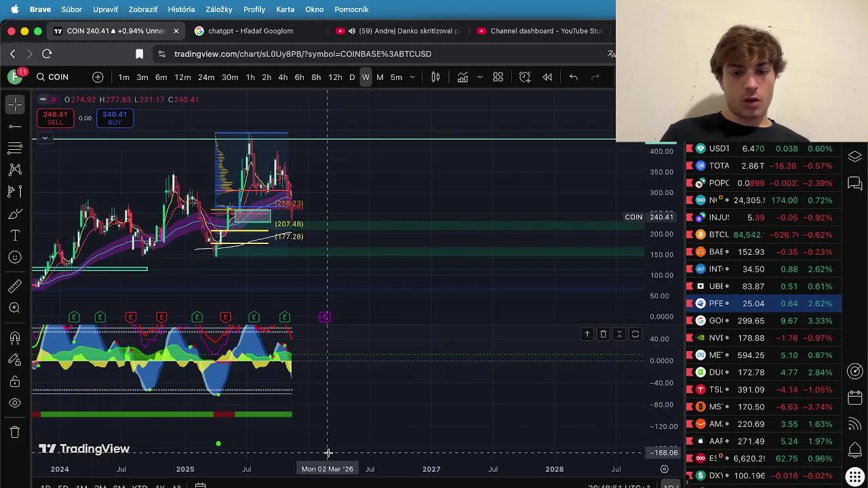Expand the collapsed indicator legend chevron

point(45,138)
